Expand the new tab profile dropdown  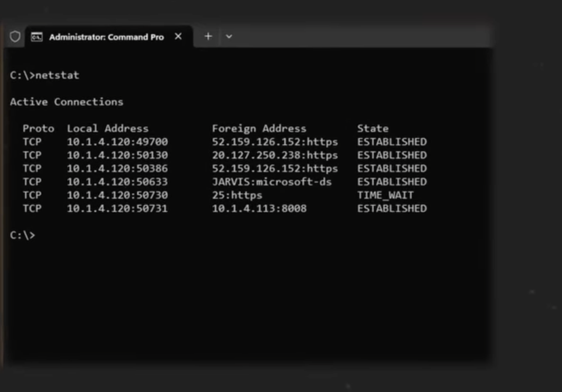[229, 36]
